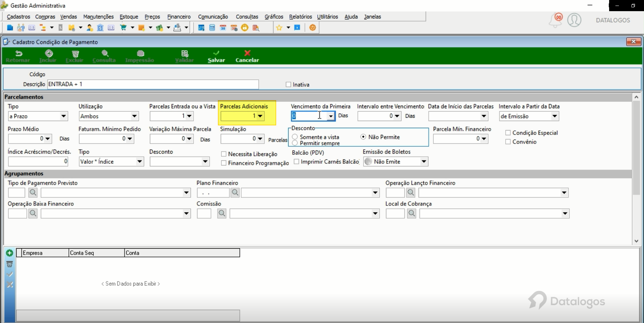Check the Condição Especial checkbox
Viewport: 644px width, 323px height.
[x=508, y=133]
